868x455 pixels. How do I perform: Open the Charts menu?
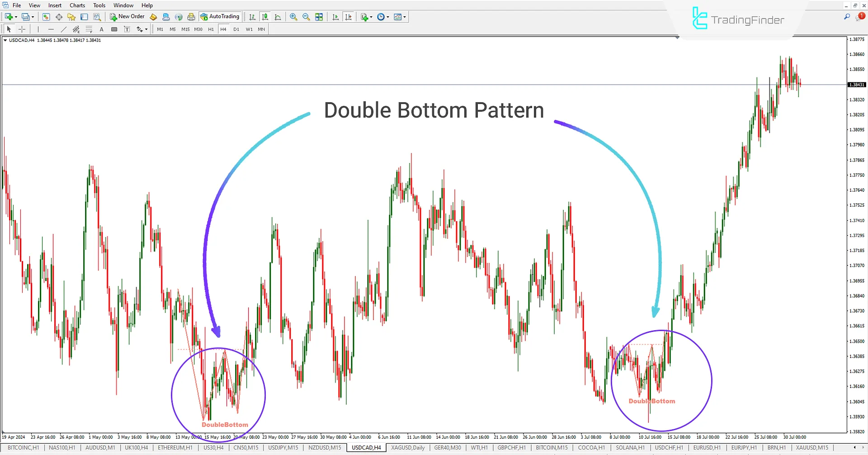click(x=77, y=5)
